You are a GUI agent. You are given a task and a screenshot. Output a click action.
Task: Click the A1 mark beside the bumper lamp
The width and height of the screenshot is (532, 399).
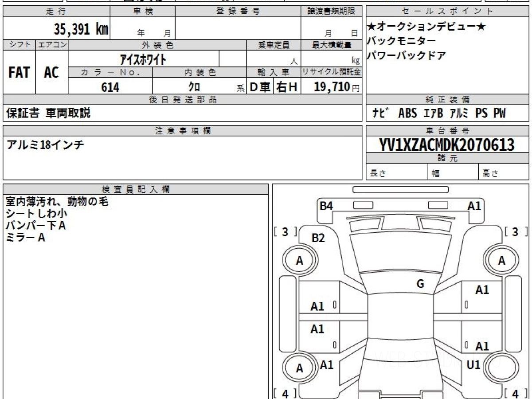pyautogui.click(x=474, y=205)
